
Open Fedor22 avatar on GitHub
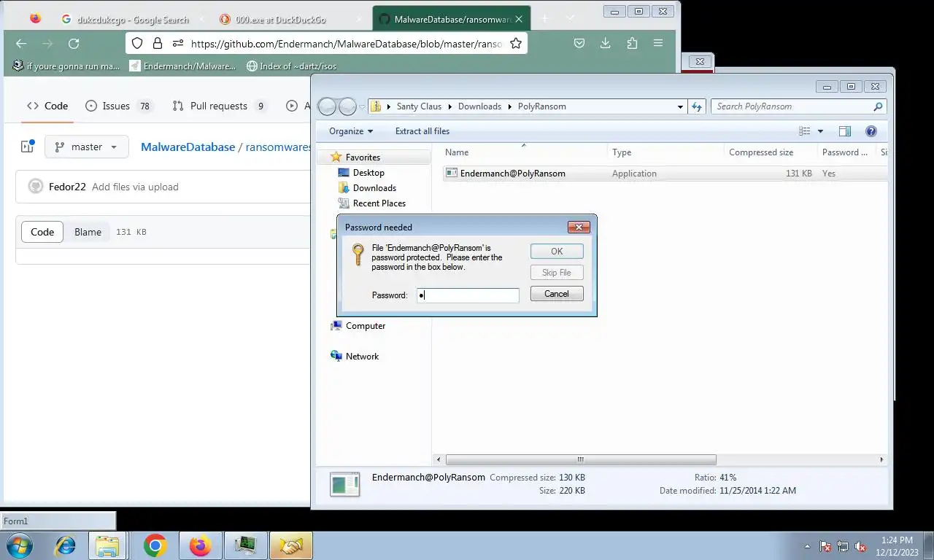tap(36, 187)
